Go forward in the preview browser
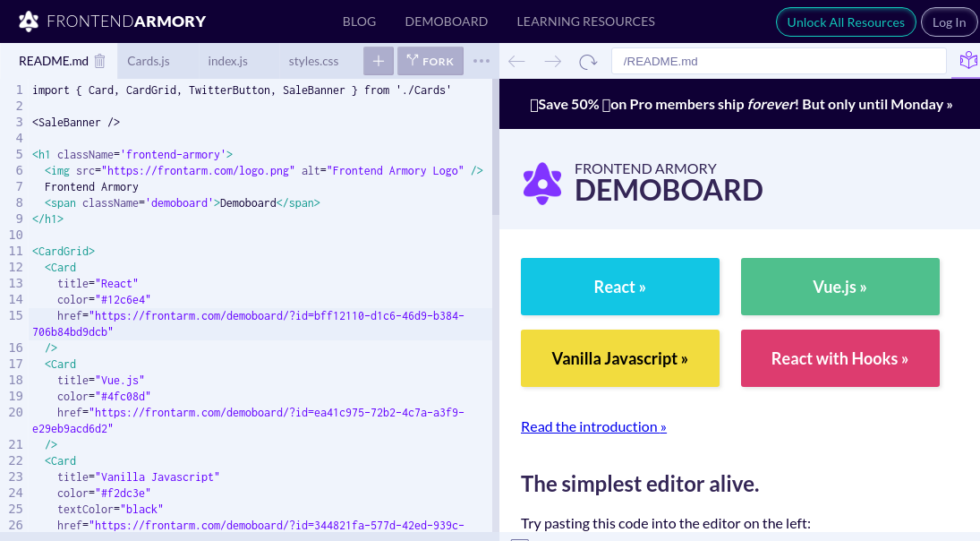The height and width of the screenshot is (541, 980). 552,61
